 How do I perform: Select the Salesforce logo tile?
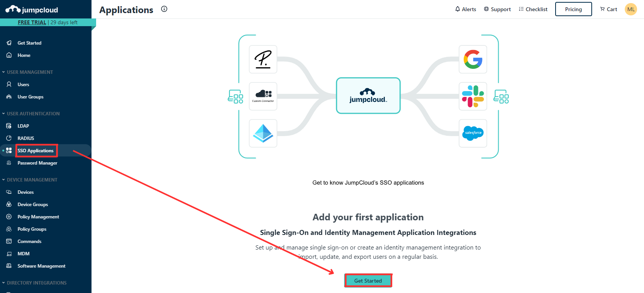coord(473,133)
